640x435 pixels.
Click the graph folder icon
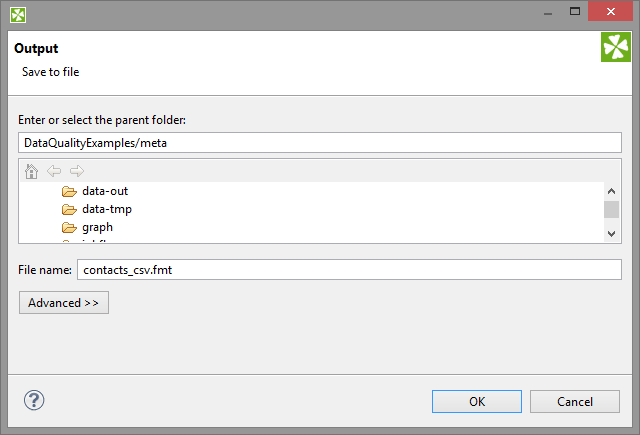click(69, 227)
